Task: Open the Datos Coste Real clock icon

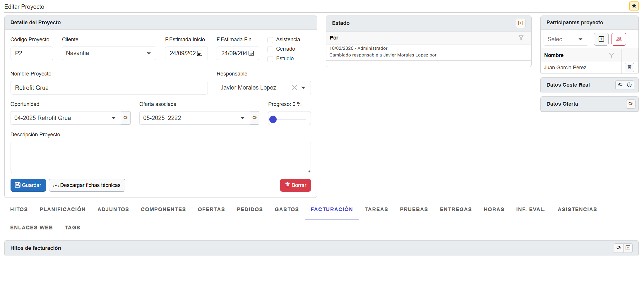Action: click(x=629, y=85)
